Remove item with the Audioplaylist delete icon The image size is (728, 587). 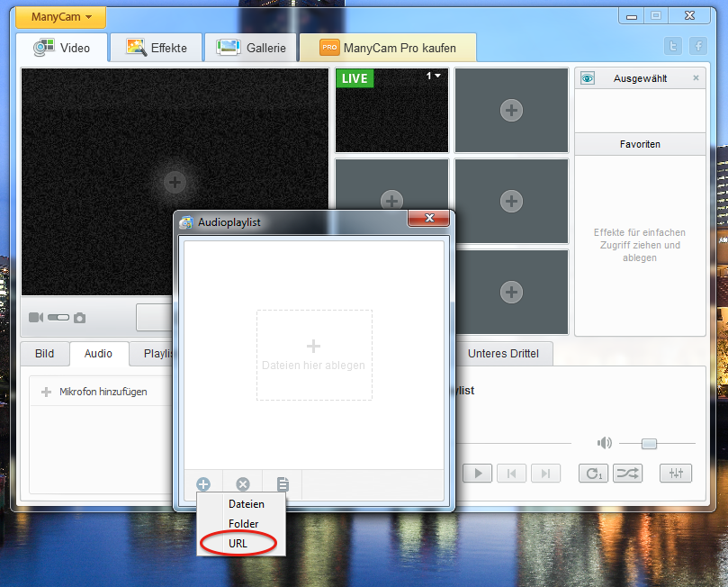pyautogui.click(x=243, y=484)
